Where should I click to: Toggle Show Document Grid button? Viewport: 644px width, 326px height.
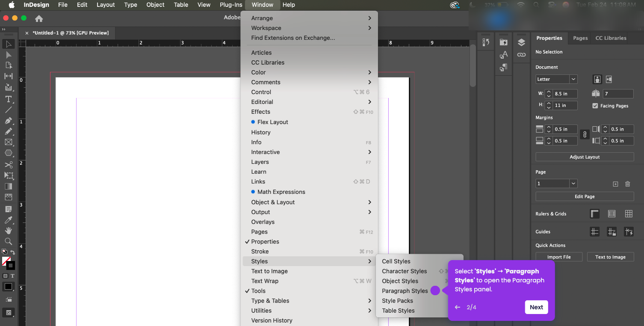[x=629, y=213]
